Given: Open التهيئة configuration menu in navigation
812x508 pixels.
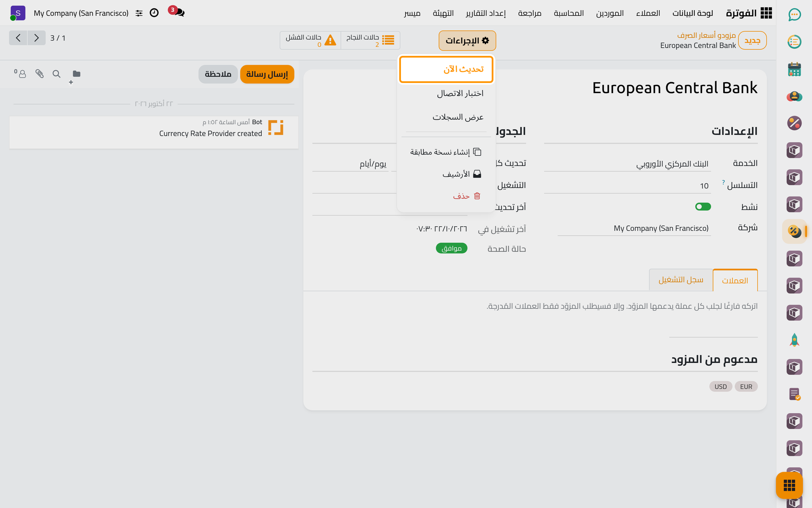Looking at the screenshot, I should click(x=443, y=13).
